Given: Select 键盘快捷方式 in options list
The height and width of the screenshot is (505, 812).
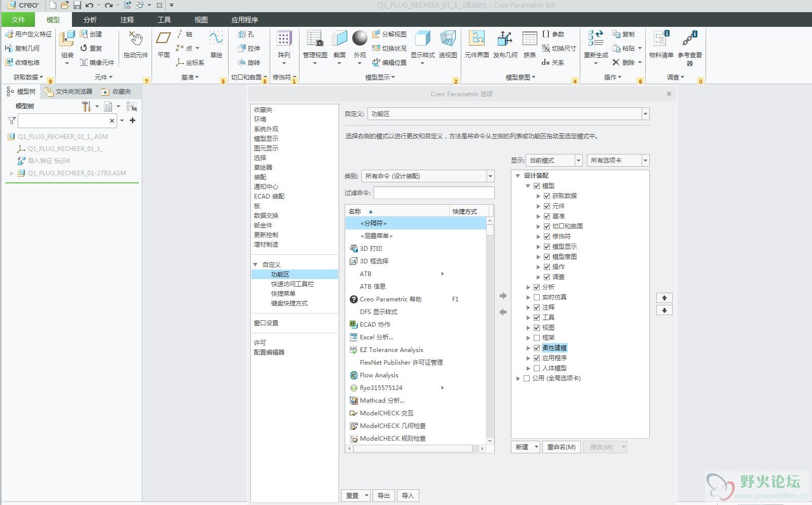Looking at the screenshot, I should (x=289, y=303).
